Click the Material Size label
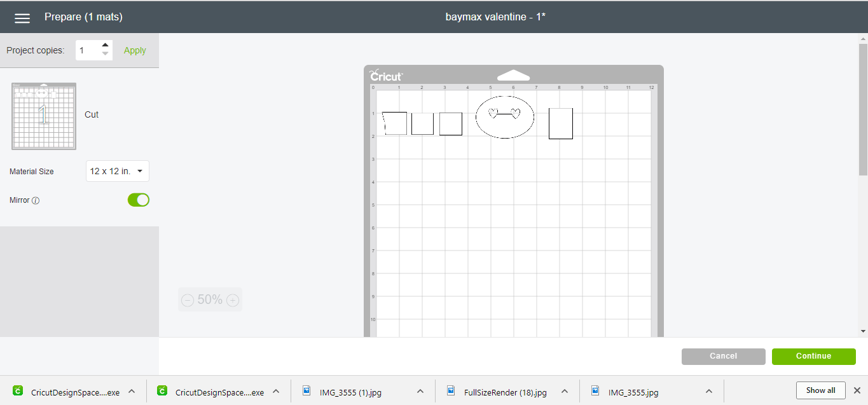868x405 pixels. click(x=32, y=172)
